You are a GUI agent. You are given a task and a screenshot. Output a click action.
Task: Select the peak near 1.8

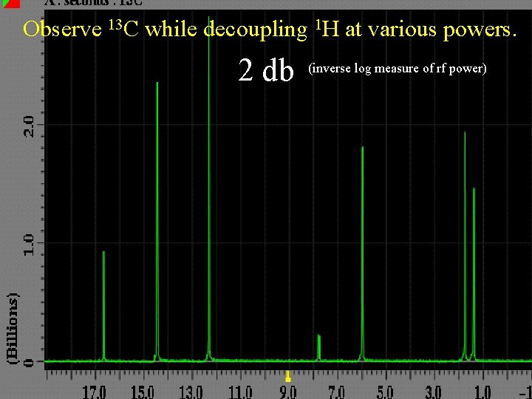pos(465,246)
